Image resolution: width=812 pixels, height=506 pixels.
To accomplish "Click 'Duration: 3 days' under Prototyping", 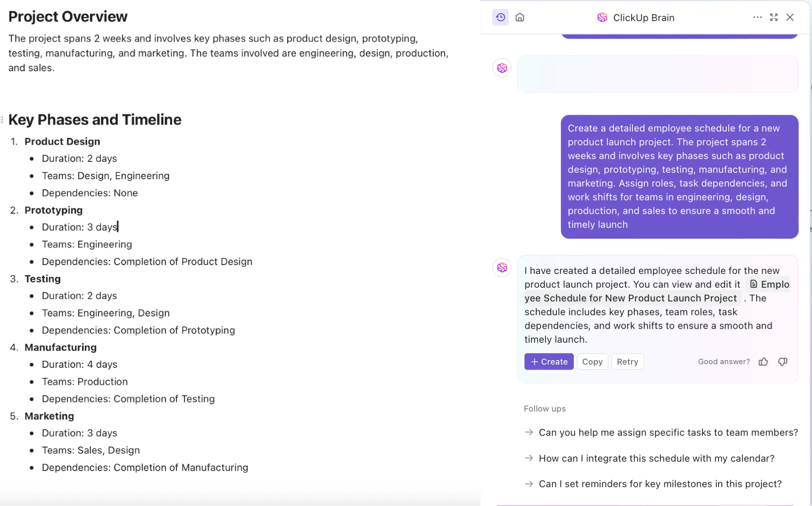I will click(80, 227).
